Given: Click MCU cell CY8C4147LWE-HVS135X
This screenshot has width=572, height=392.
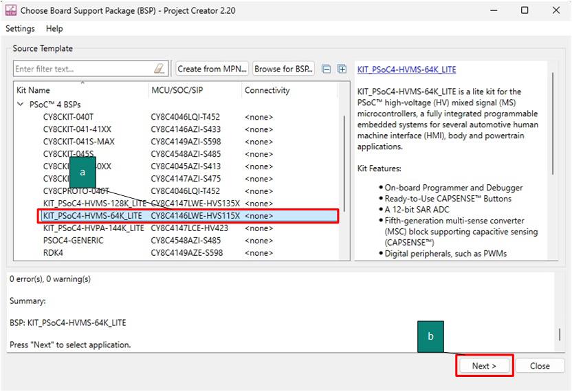Looking at the screenshot, I should pos(195,204).
